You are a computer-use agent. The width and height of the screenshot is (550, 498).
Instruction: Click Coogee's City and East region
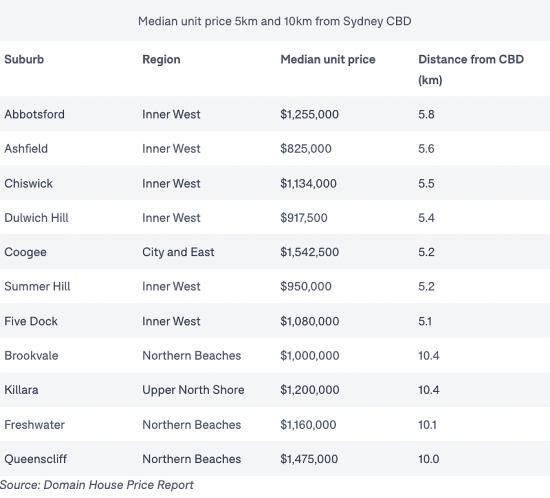178,252
